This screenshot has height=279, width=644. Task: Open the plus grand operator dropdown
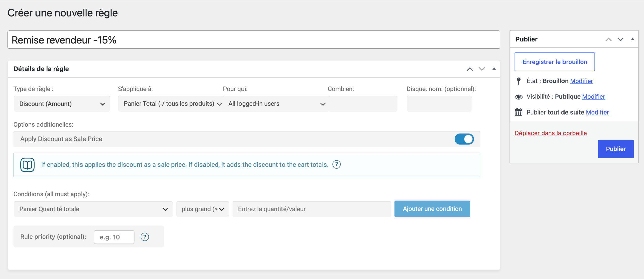203,209
